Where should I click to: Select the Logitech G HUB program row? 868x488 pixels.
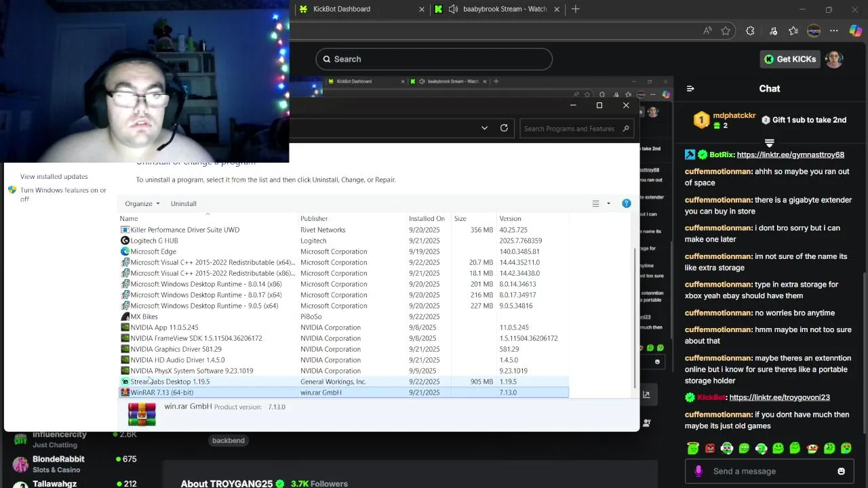(344, 241)
